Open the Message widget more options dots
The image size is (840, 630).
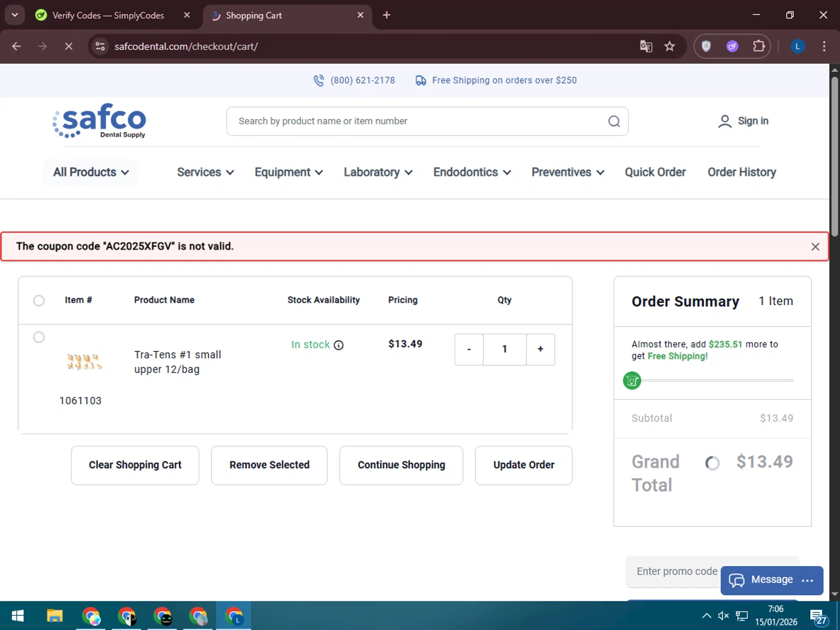(807, 581)
